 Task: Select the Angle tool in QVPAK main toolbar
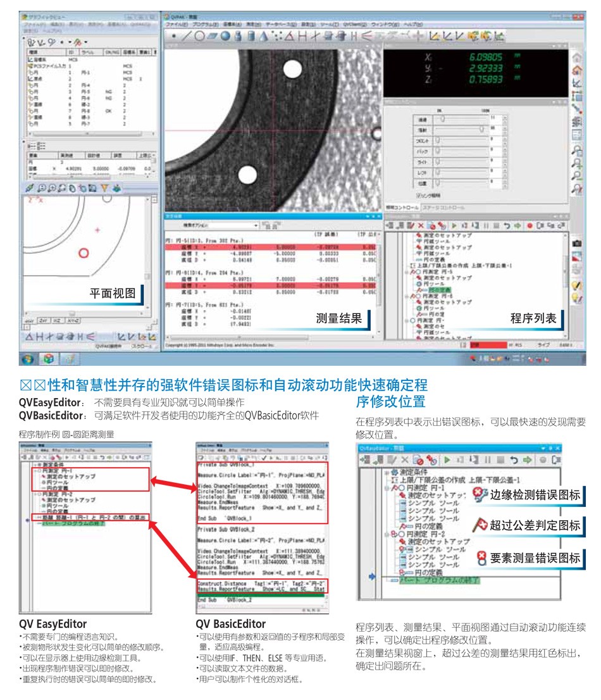point(289,36)
